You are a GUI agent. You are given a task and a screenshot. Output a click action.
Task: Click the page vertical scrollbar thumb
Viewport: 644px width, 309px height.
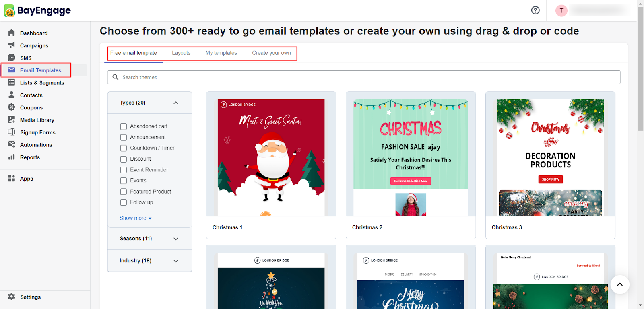[x=640, y=68]
